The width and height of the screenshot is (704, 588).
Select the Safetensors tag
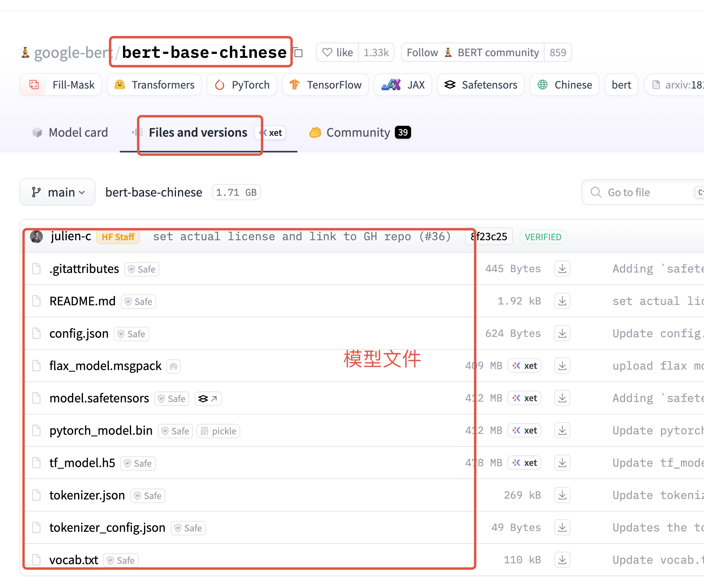[x=481, y=85]
